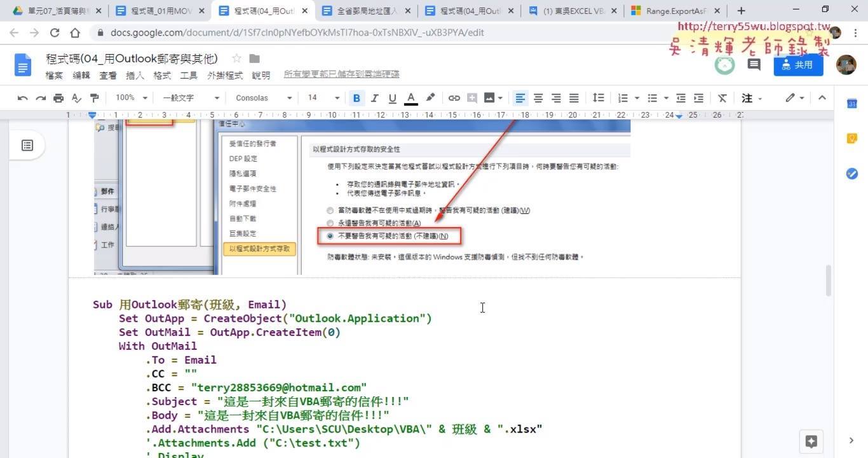Open line spacing options
The image size is (868, 458).
coord(598,98)
